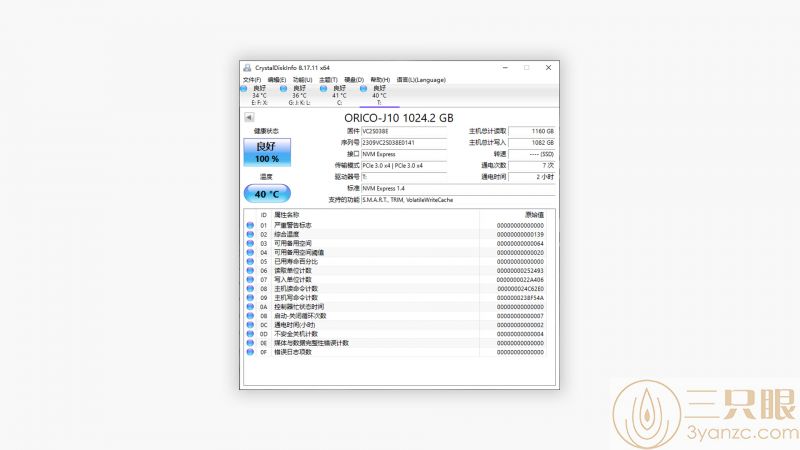The height and width of the screenshot is (450, 800).
Task: Click the transfer mode field PCIe 3.0 x4
Action: point(404,165)
